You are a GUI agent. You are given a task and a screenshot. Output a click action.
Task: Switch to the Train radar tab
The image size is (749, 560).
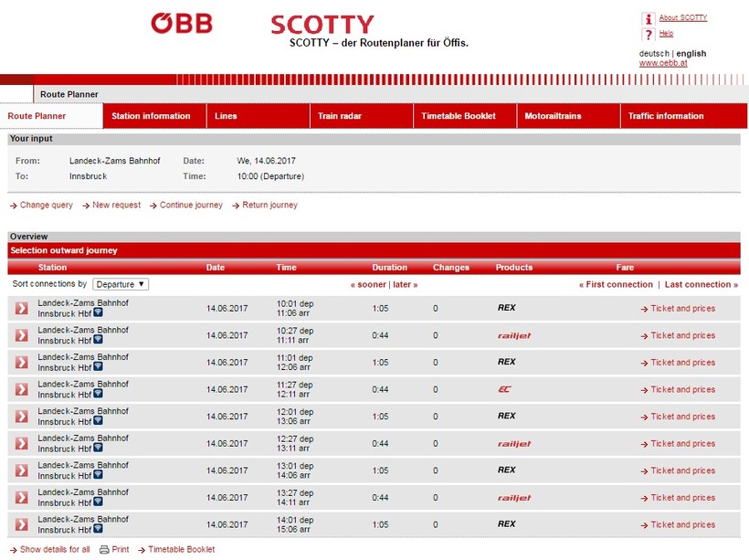(x=340, y=116)
